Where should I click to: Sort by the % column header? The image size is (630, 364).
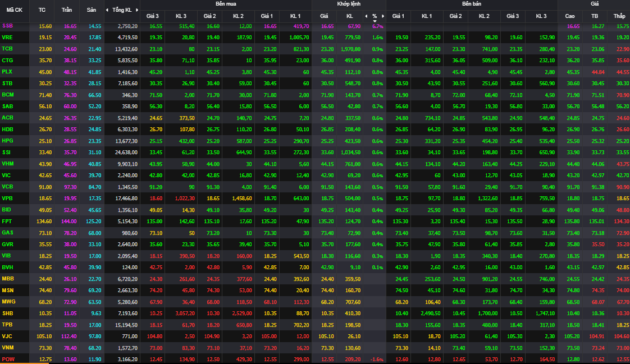tap(375, 16)
